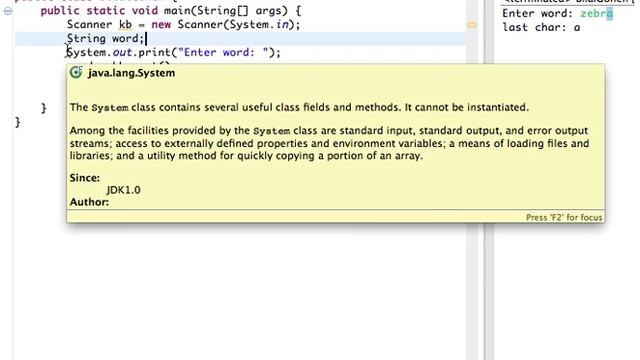This screenshot has width=640, height=360.
Task: Click the 'java.lang.System' tooltip title
Action: 131,73
